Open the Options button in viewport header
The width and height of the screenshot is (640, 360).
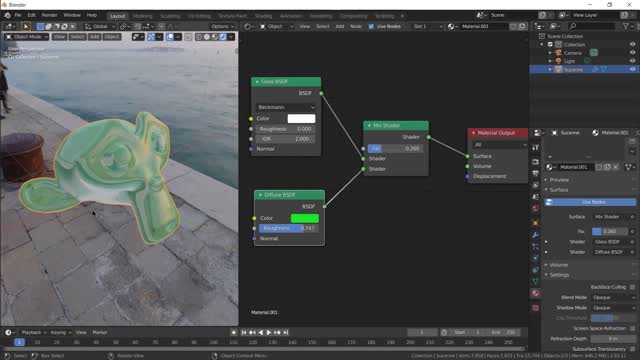pyautogui.click(x=222, y=27)
